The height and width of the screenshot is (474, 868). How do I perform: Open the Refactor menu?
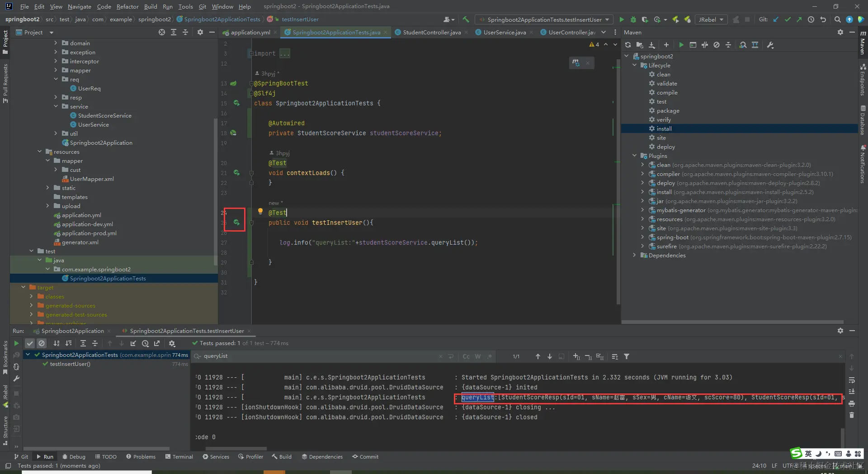coord(127,6)
